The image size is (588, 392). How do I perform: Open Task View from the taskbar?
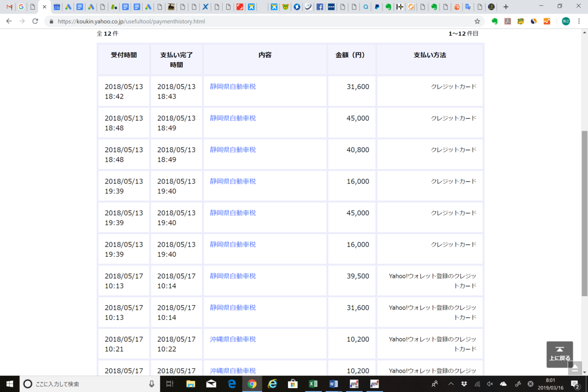point(170,384)
